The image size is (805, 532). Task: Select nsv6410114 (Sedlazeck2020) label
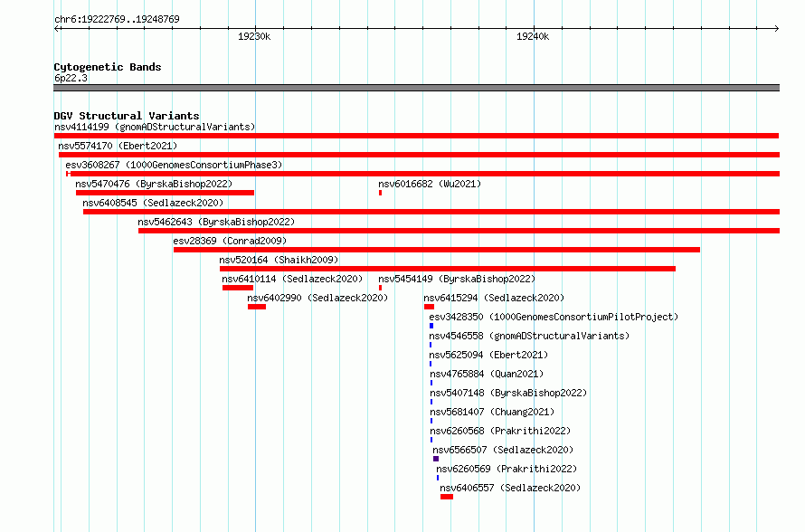click(x=292, y=279)
